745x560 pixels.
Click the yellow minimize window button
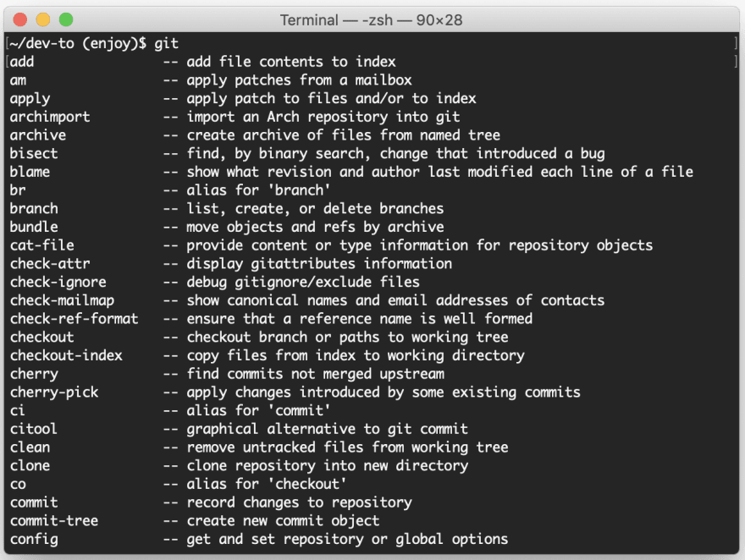click(x=43, y=20)
